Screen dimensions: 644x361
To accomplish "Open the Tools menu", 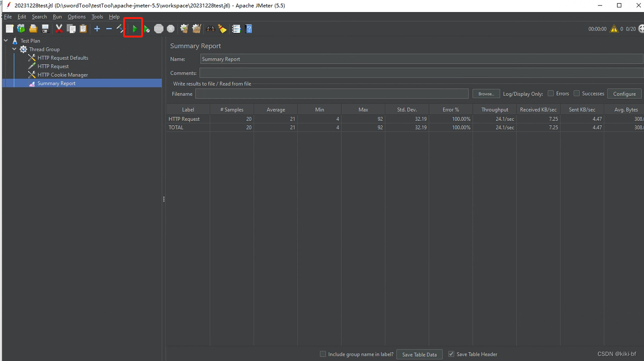I will (x=97, y=17).
